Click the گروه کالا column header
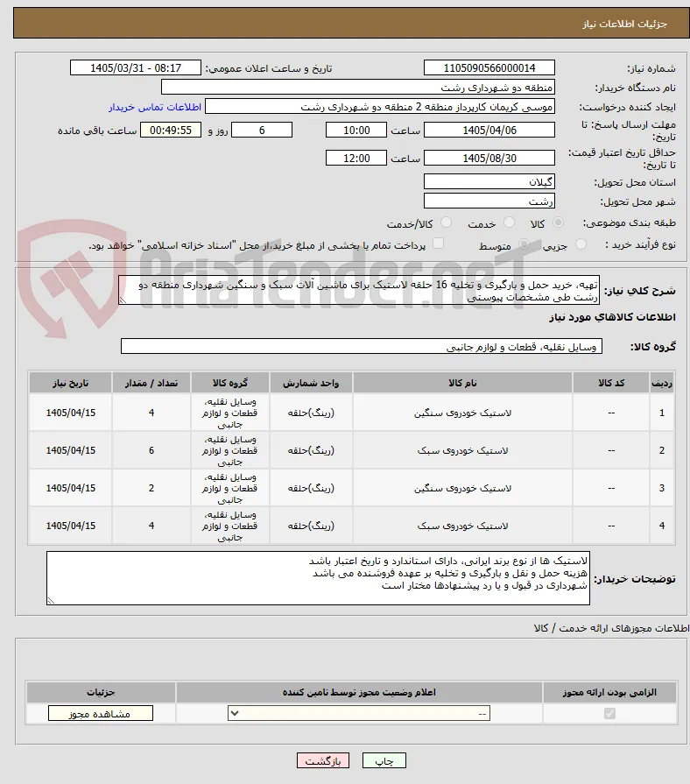The height and width of the screenshot is (784, 690). click(x=229, y=383)
